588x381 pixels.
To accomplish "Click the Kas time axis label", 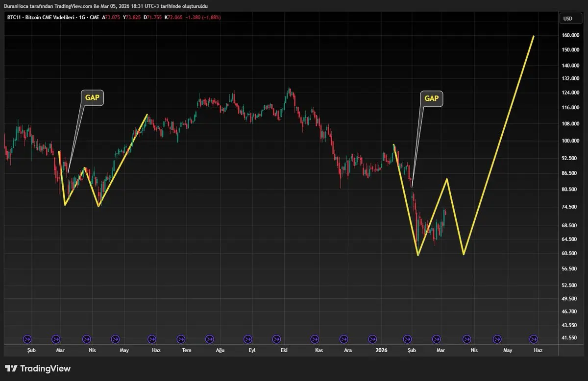I will 319,350.
